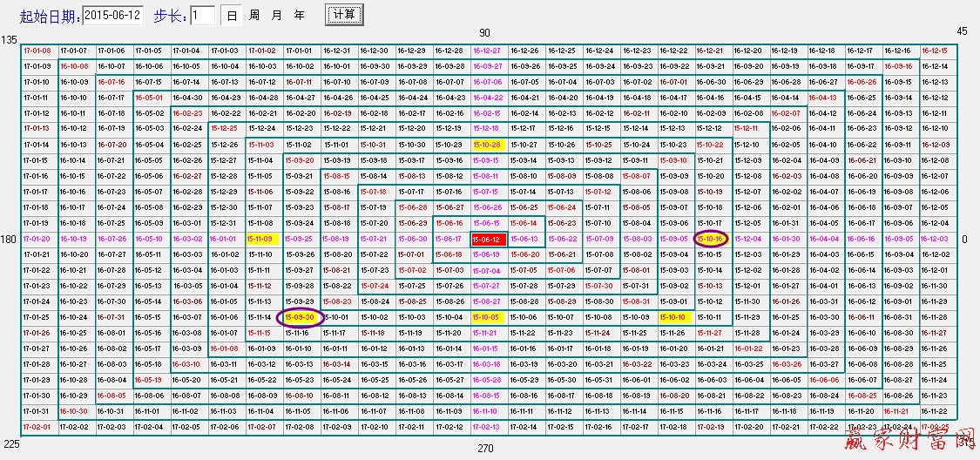Click the circled date cell 15-09-30
Viewport: 980px width, 460px height.
[299, 317]
